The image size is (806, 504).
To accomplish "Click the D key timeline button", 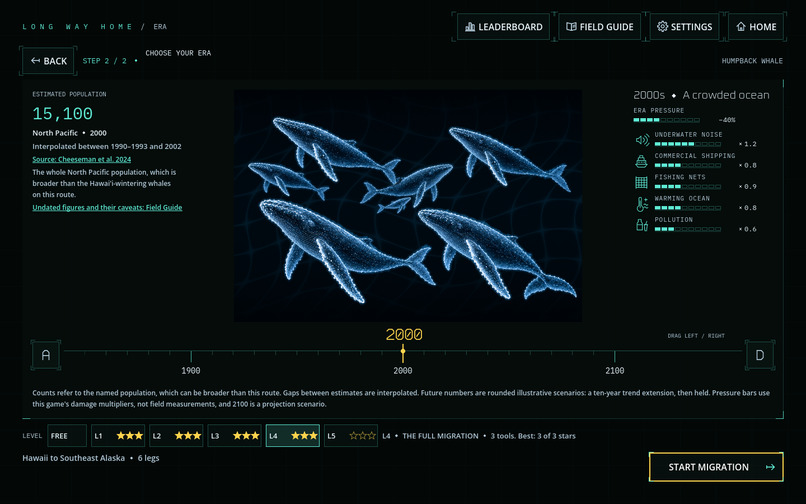I will tap(760, 355).
